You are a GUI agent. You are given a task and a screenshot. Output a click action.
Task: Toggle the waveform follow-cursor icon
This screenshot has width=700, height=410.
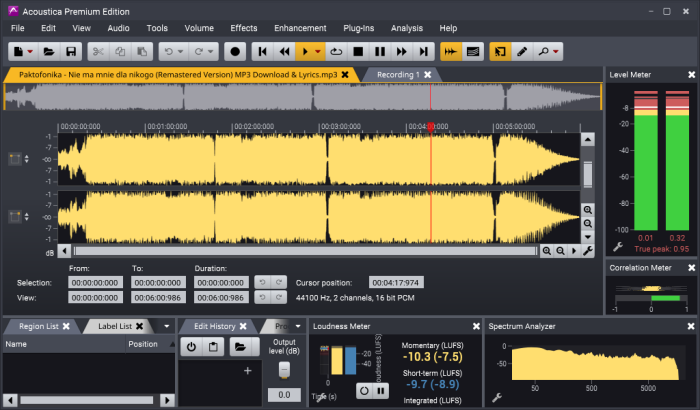coord(451,52)
